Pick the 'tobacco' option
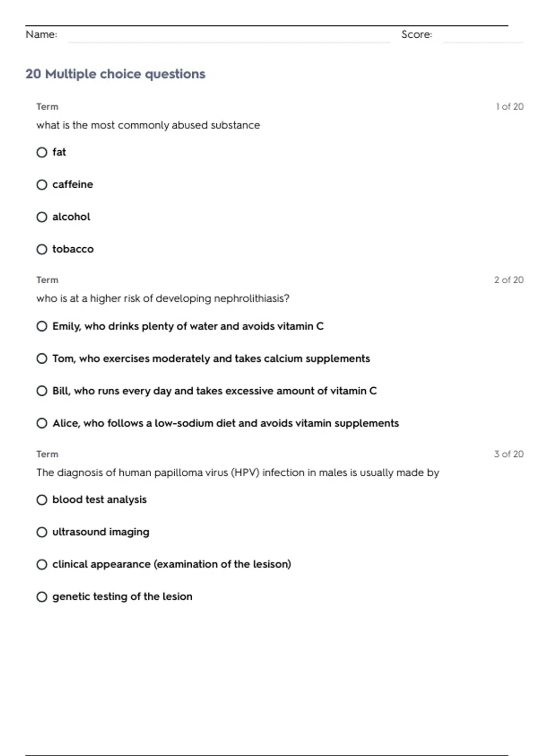Viewport: 534px width, 756px height. (x=42, y=249)
